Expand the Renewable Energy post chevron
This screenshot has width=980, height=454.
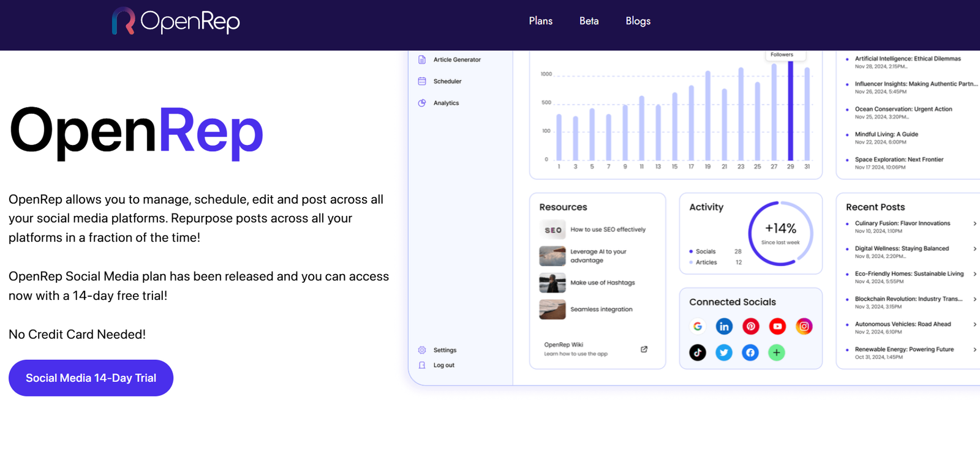click(974, 350)
